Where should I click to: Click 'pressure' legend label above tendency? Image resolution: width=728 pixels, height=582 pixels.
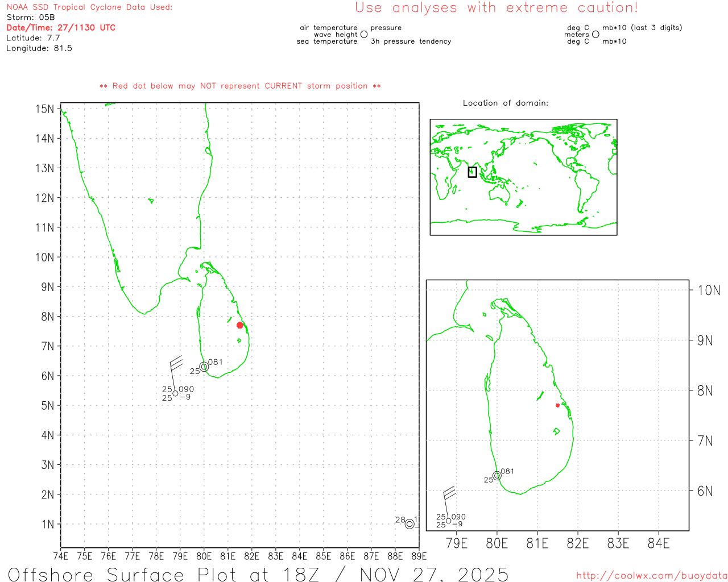coord(386,27)
